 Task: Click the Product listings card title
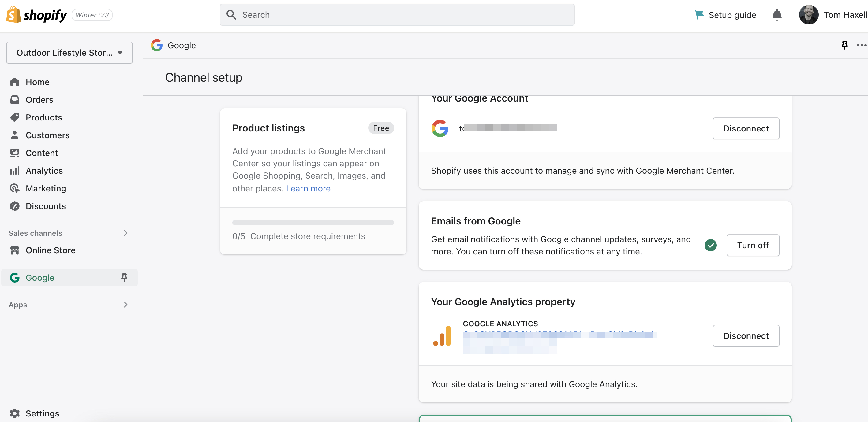point(268,128)
